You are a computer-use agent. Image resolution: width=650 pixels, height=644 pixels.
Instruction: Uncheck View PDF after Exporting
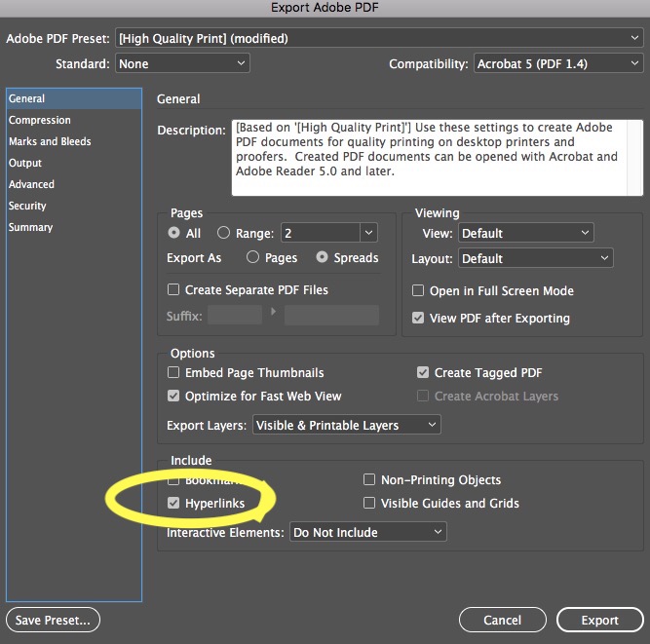[418, 318]
